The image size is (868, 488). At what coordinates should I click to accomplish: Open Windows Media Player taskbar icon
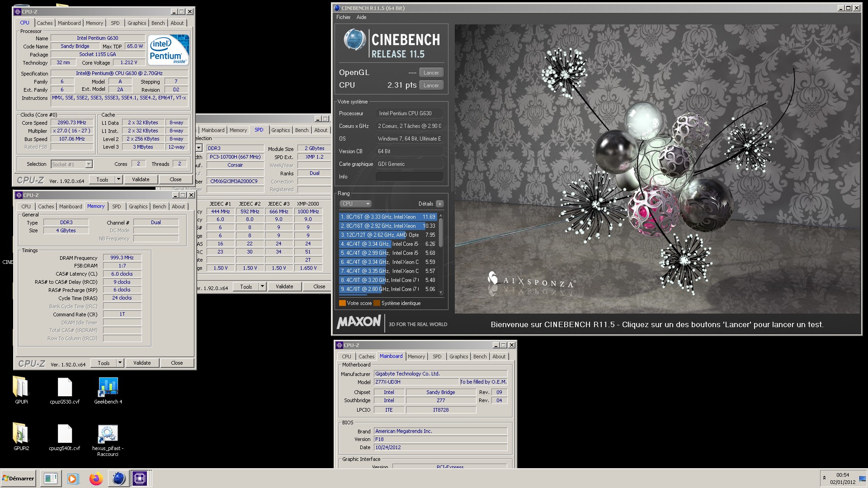[72, 479]
